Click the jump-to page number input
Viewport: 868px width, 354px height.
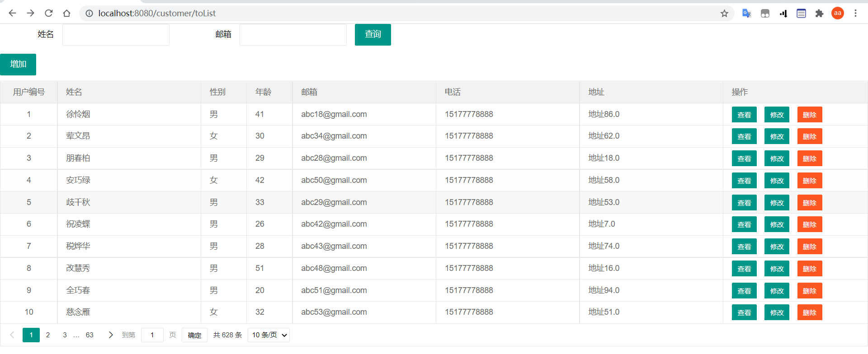click(x=152, y=335)
